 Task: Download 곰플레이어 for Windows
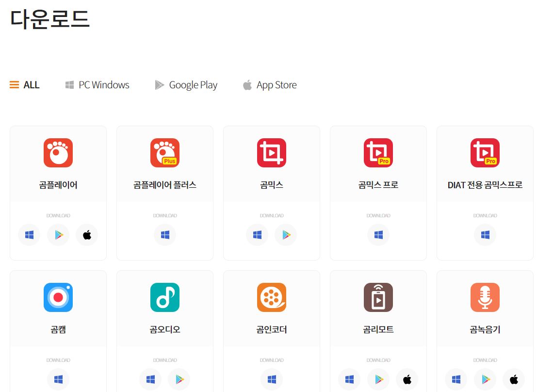click(29, 235)
